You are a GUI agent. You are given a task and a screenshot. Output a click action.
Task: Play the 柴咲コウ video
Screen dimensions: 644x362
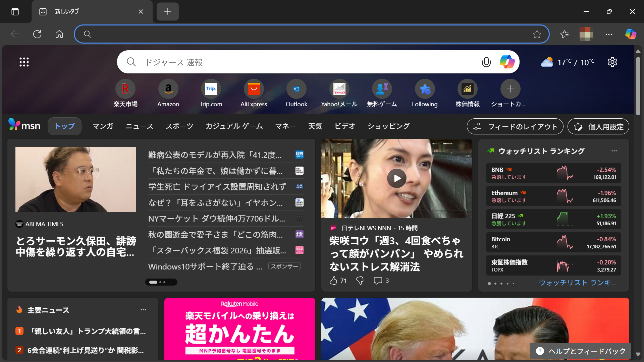pyautogui.click(x=396, y=178)
